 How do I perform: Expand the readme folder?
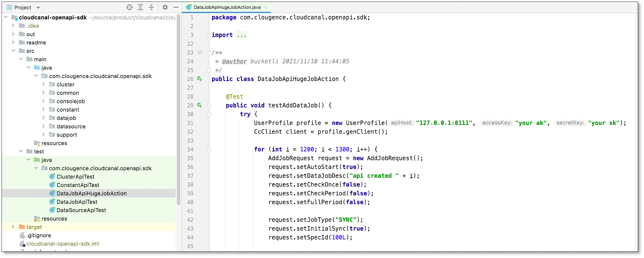[13, 42]
